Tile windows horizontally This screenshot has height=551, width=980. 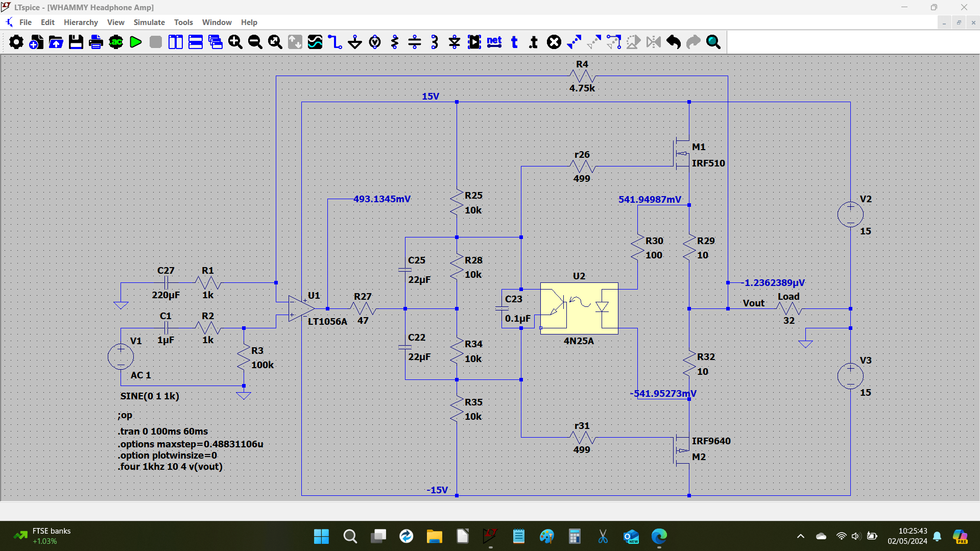click(x=196, y=42)
